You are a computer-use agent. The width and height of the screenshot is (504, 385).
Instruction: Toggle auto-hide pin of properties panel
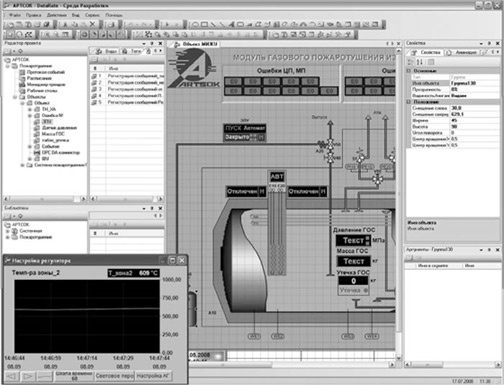489,43
